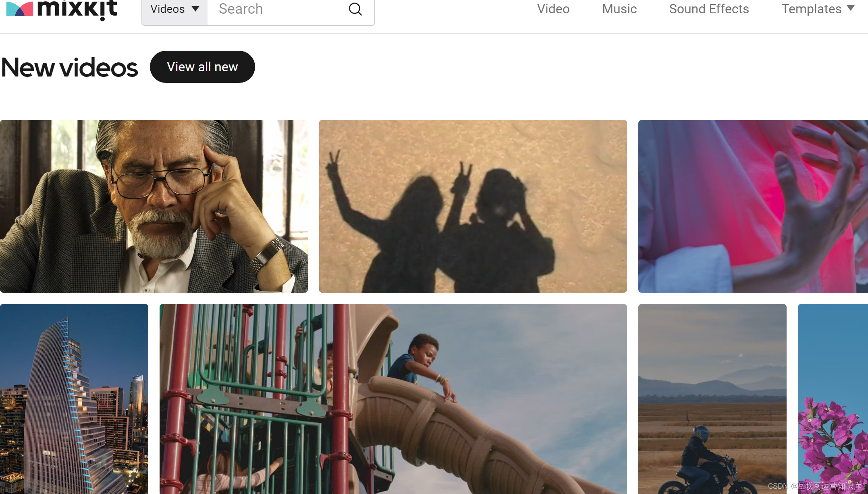
Task: Open the glass skyscraper video
Action: click(x=74, y=399)
